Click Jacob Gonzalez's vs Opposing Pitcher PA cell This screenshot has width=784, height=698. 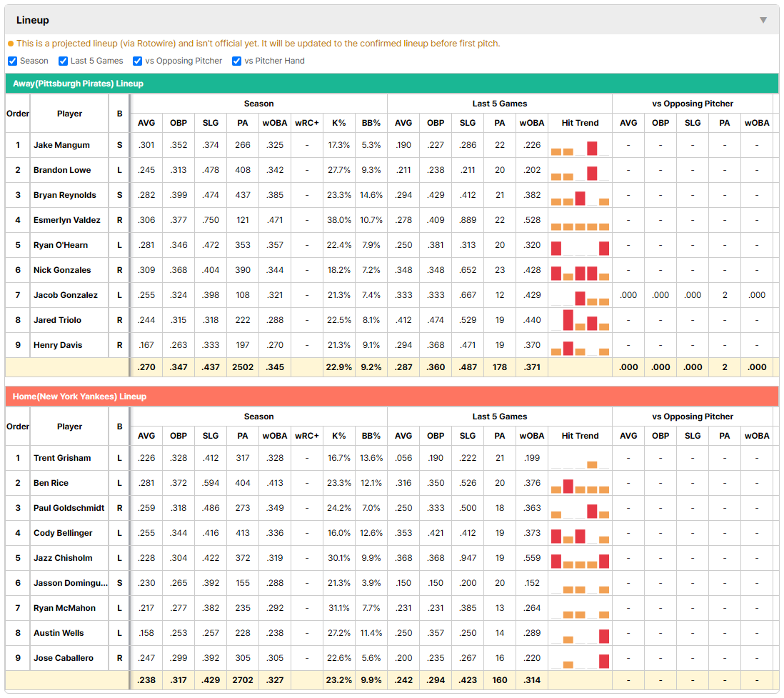click(725, 295)
